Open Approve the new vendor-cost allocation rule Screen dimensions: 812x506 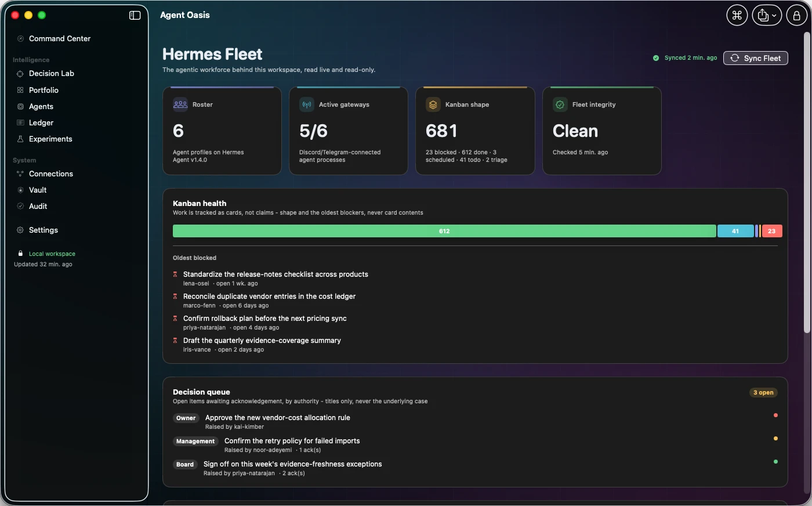(278, 418)
